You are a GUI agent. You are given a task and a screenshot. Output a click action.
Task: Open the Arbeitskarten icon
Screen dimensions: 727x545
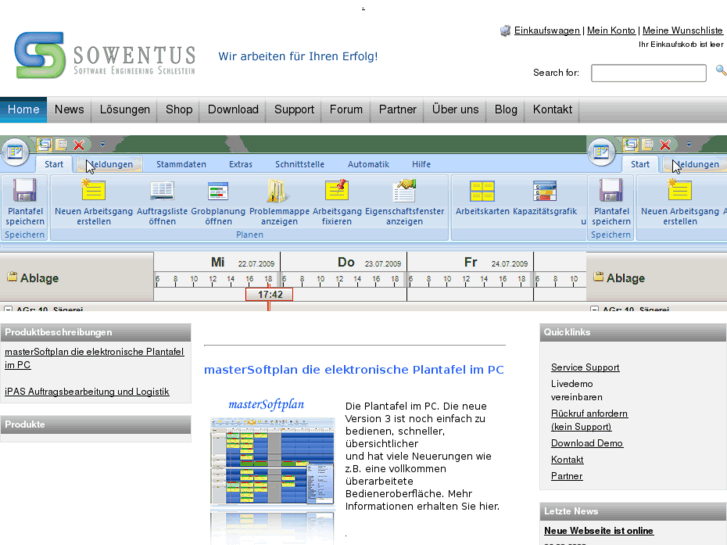pos(482,191)
